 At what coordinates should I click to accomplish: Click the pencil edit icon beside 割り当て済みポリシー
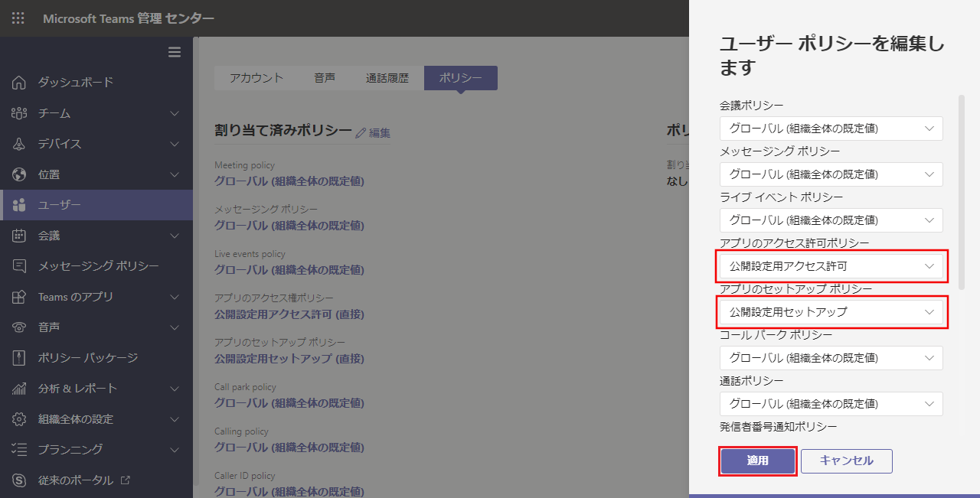(361, 132)
